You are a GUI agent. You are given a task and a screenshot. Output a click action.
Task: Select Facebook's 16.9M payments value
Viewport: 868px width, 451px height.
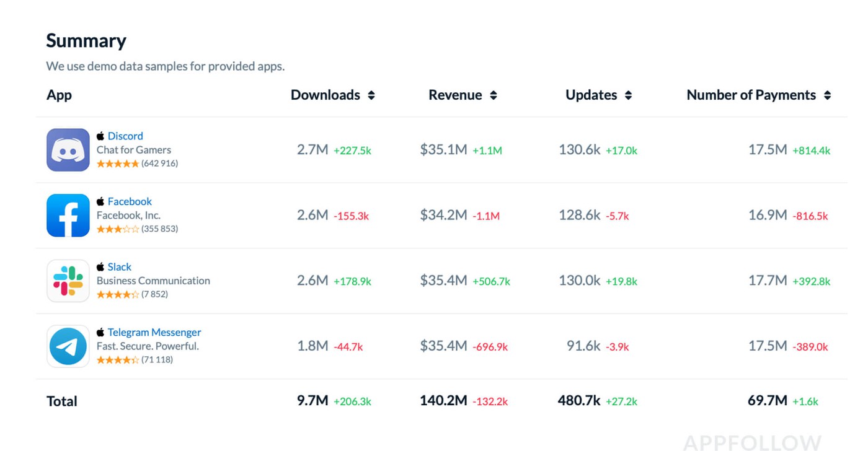[768, 215]
